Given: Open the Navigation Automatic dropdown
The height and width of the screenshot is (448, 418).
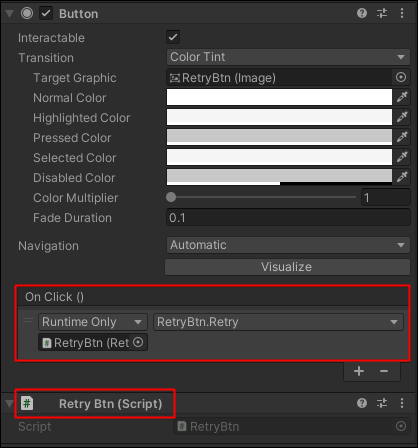Looking at the screenshot, I should coord(288,245).
